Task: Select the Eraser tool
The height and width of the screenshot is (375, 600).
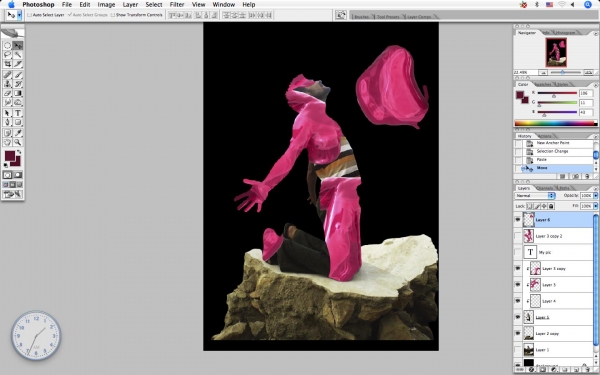Action: coord(7,93)
